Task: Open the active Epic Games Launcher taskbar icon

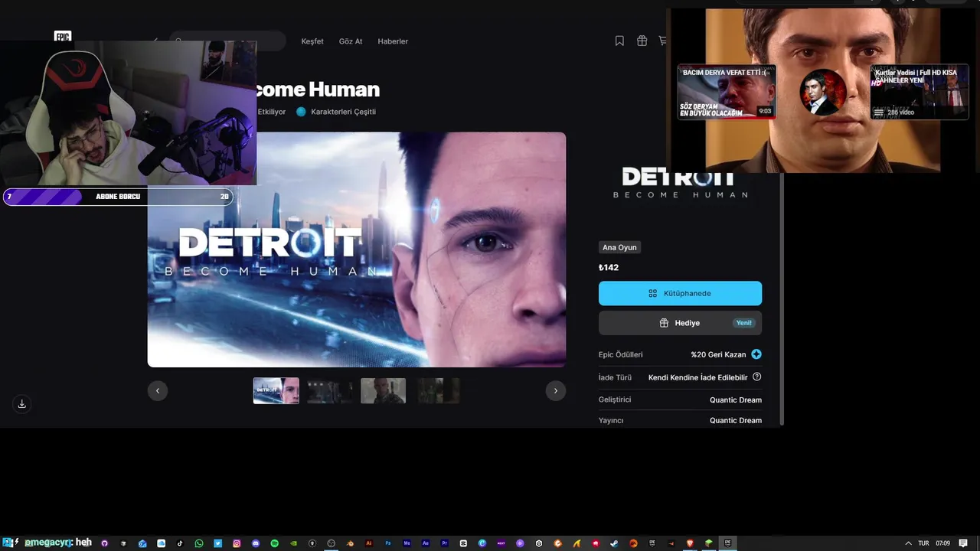Action: 727,543
